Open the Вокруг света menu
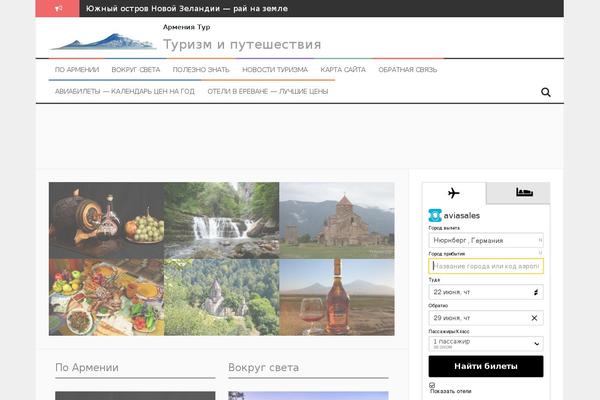Screen dimensions: 600x400 tap(136, 70)
